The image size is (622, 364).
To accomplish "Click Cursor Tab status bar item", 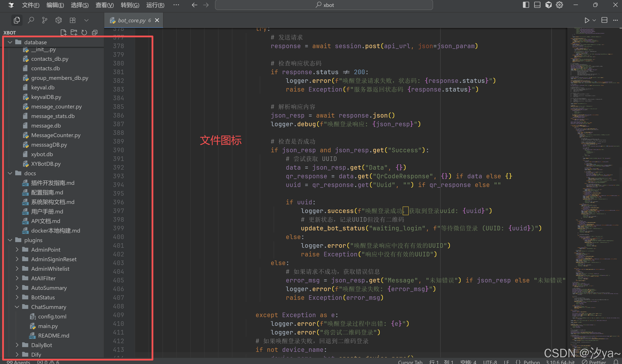I will [x=410, y=362].
